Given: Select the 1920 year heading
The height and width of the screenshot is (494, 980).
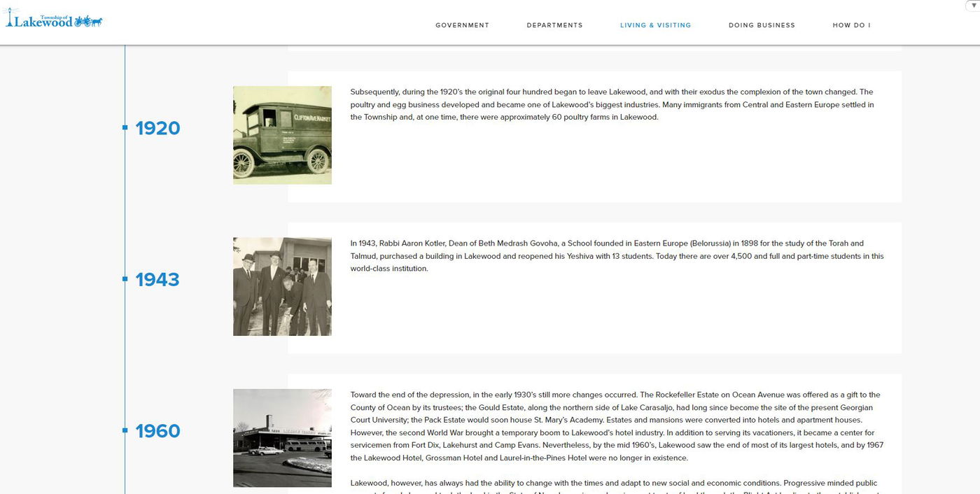Looking at the screenshot, I should point(157,128).
